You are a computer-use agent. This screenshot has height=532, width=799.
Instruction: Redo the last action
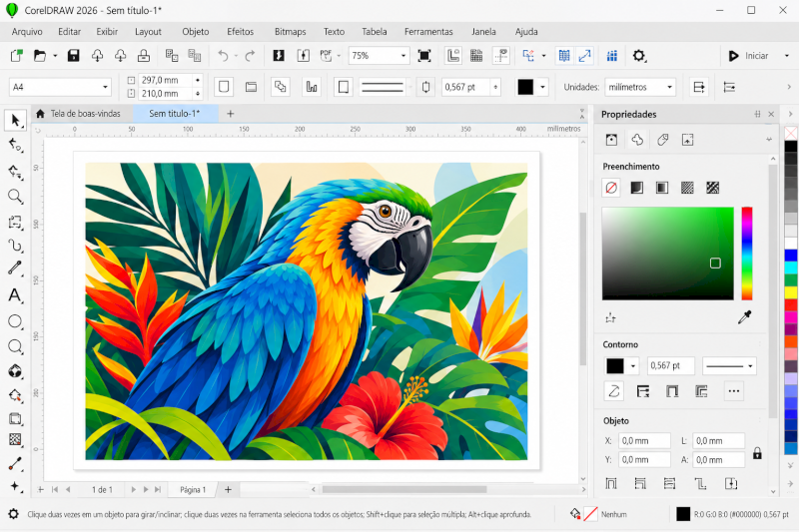pyautogui.click(x=250, y=56)
